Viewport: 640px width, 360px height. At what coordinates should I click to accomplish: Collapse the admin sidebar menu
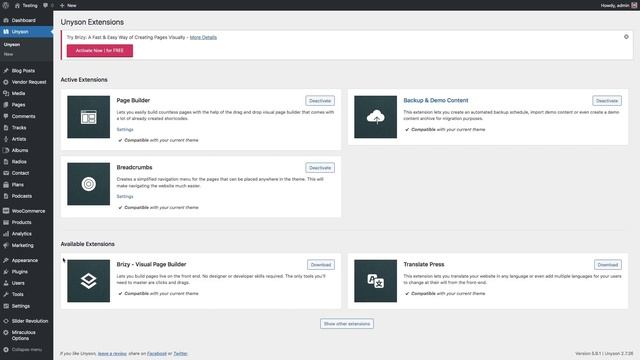27,349
